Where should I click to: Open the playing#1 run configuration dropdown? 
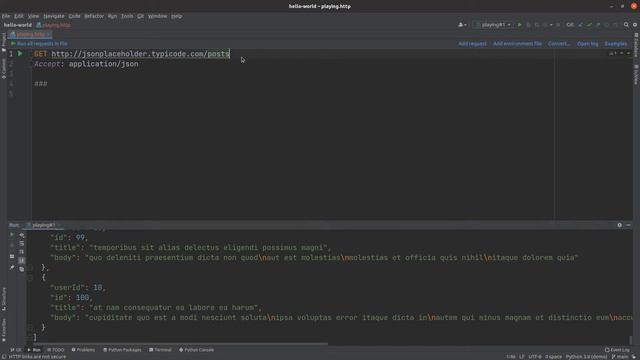(493, 25)
